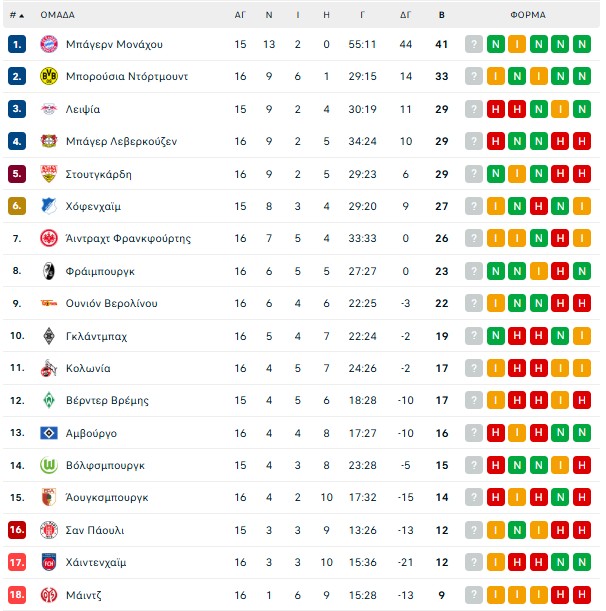Click the ΦΟΡΜΑ column header

click(x=527, y=15)
